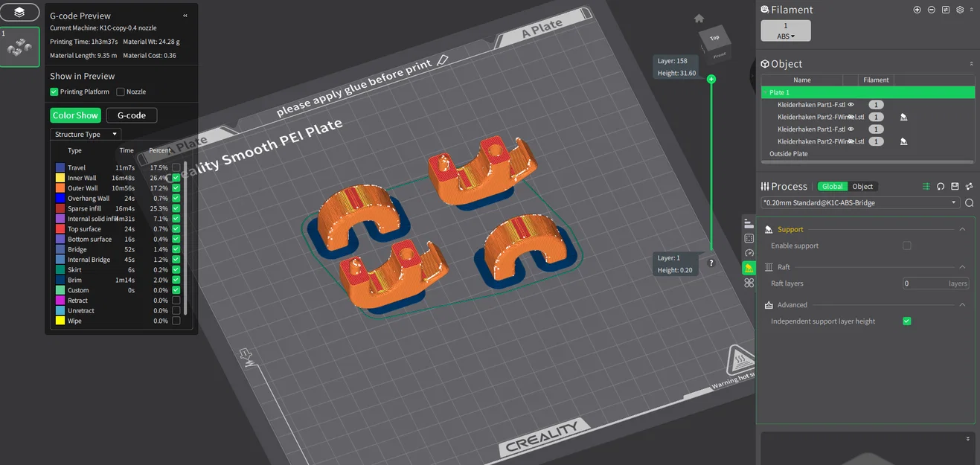Viewport: 980px width, 465px height.
Task: Open the Structure Type dropdown
Action: 86,135
